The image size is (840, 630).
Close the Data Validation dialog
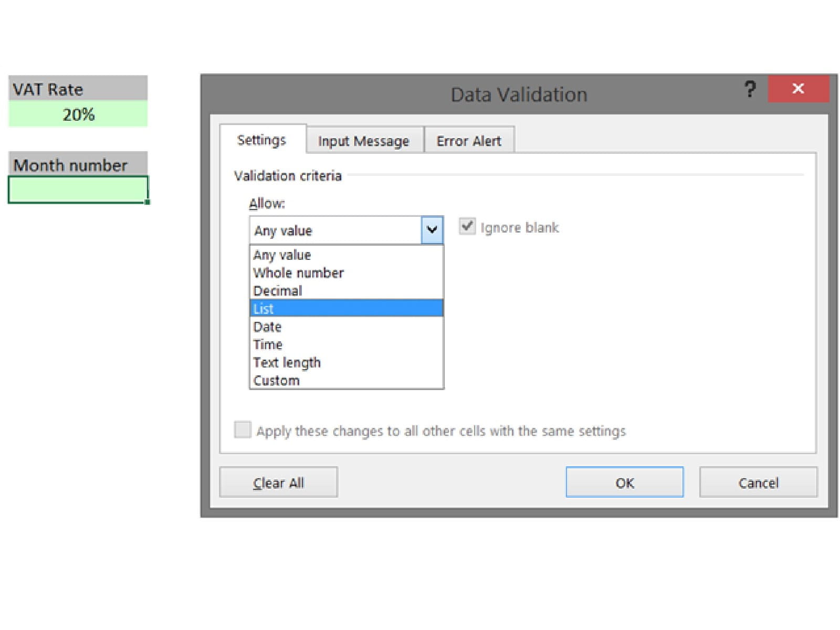pyautogui.click(x=798, y=89)
